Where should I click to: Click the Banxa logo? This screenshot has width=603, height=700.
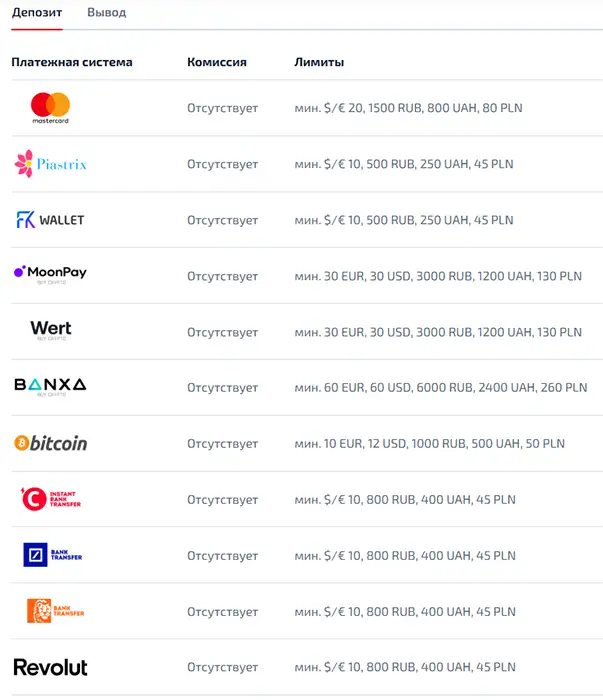click(50, 386)
